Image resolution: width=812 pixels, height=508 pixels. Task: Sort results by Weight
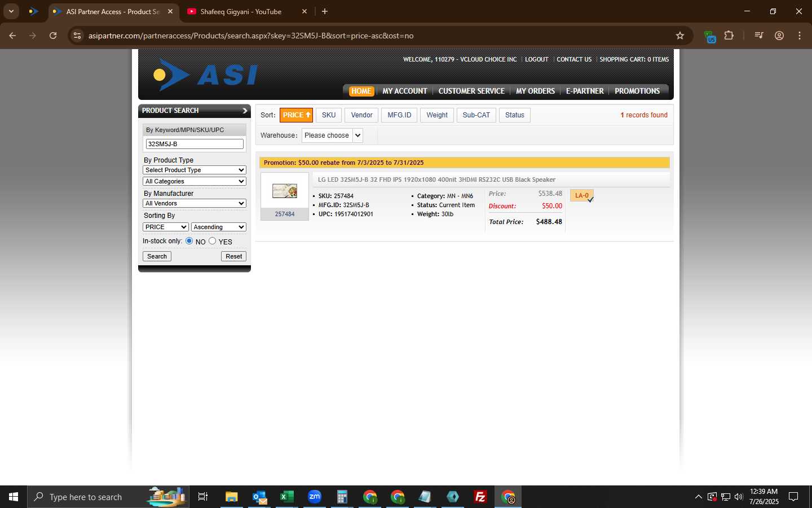437,115
